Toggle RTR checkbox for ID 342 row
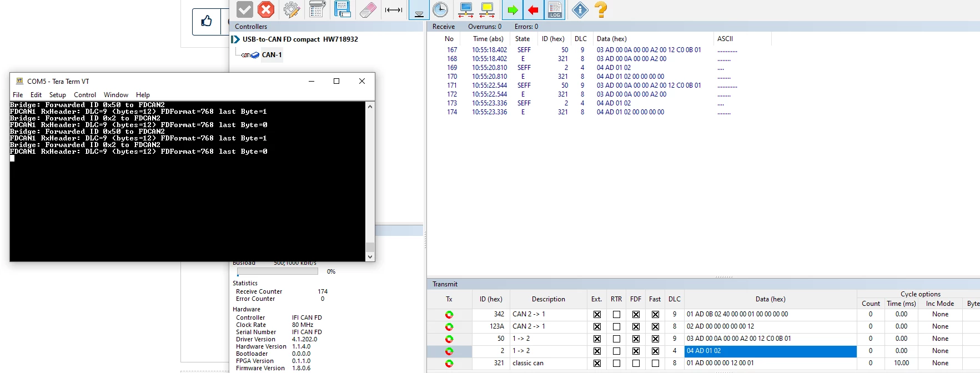Image resolution: width=980 pixels, height=373 pixels. coord(616,314)
